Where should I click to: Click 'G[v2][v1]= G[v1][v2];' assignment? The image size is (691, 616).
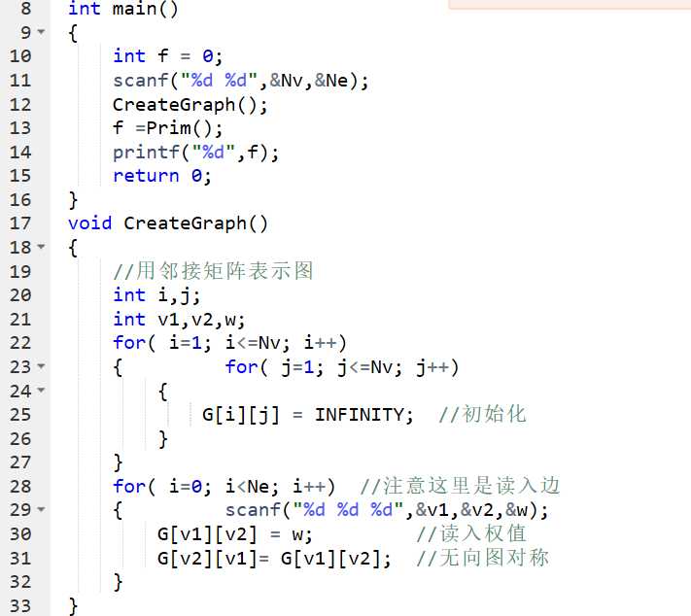pyautogui.click(x=274, y=559)
